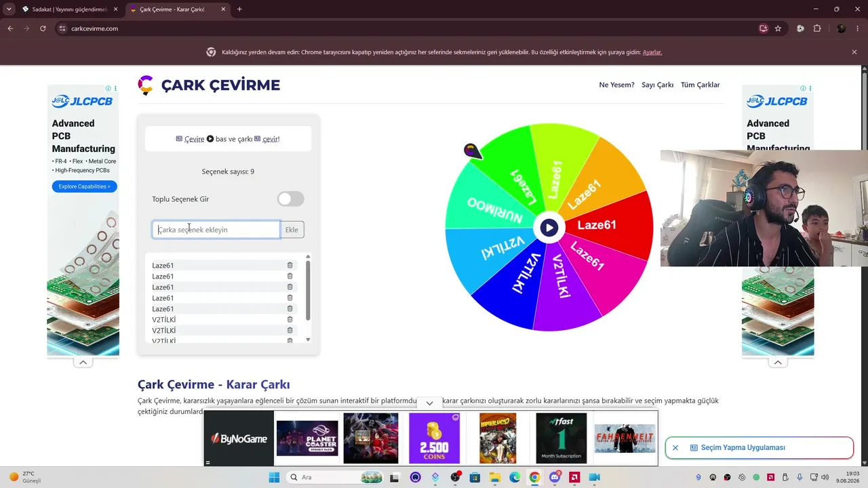This screenshot has width=868, height=488.
Task: Open the Tüm Çarklar menu link
Action: click(700, 85)
